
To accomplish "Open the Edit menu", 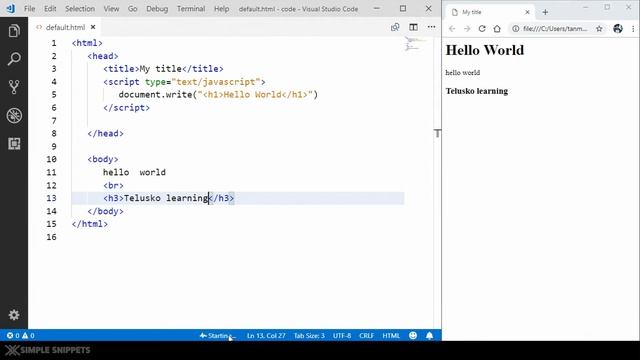I will point(50,9).
